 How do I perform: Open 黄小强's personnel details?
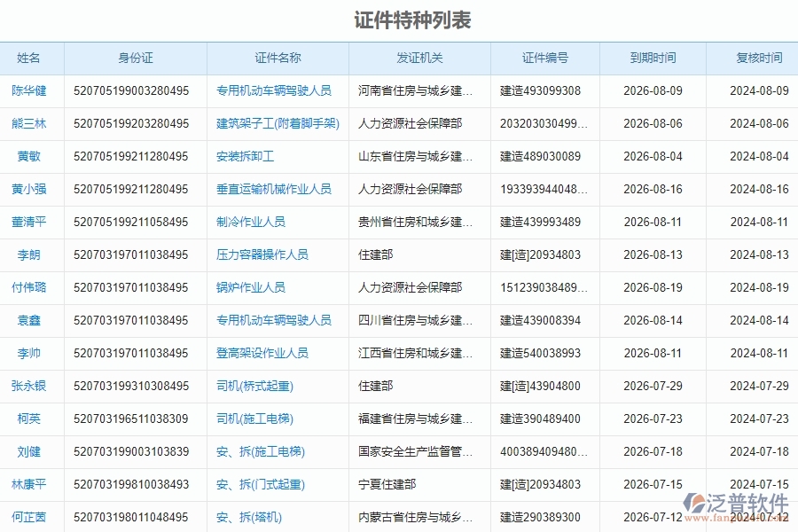pos(32,189)
